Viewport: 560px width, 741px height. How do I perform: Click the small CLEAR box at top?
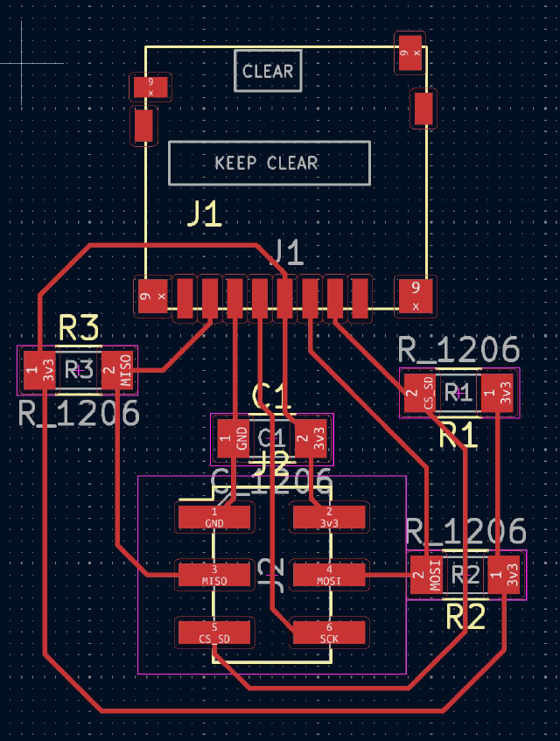[x=268, y=71]
